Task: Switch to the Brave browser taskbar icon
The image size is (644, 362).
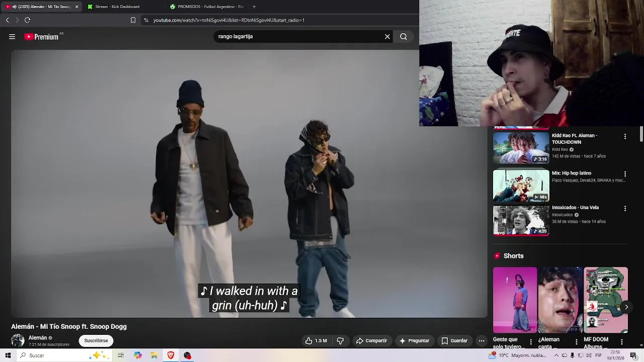Action: (x=171, y=355)
